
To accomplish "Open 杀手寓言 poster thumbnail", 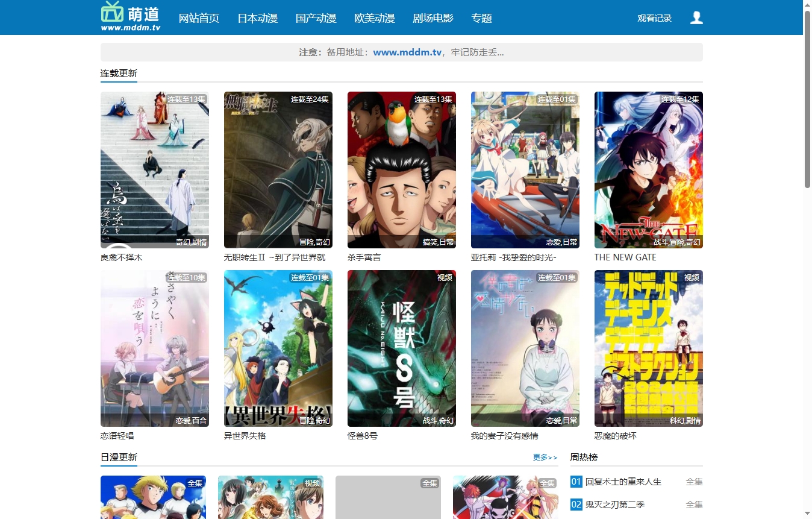I will pyautogui.click(x=402, y=170).
